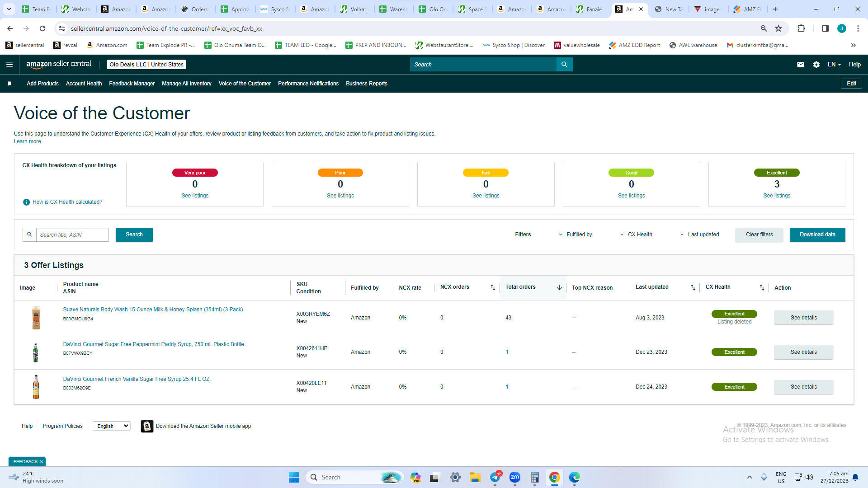Open Zoom from the taskbar
The image size is (868, 488).
515,477
